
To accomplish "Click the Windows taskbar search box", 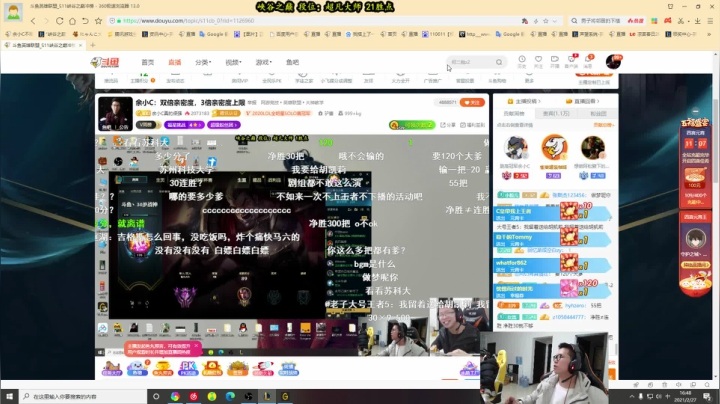I will (x=83, y=396).
